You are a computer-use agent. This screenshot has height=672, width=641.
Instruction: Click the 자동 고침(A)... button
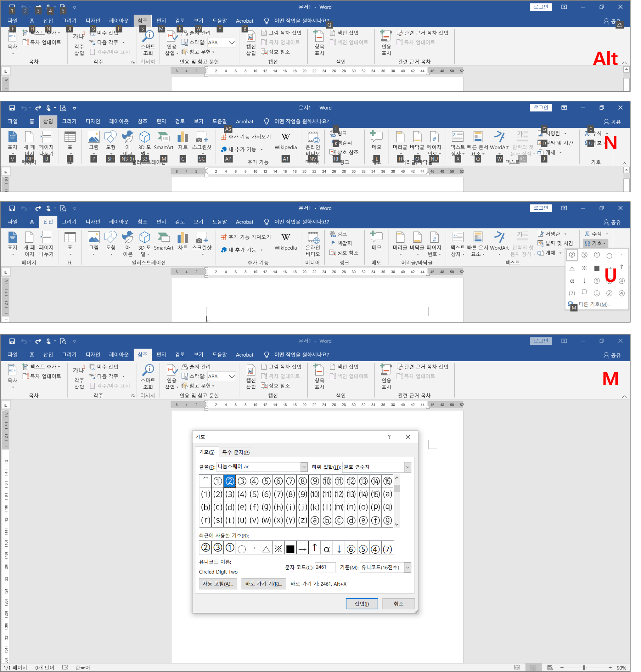click(218, 584)
